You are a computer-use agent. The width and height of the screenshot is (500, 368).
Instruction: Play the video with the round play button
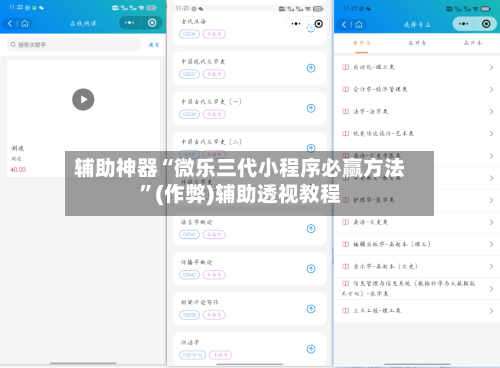point(83,99)
